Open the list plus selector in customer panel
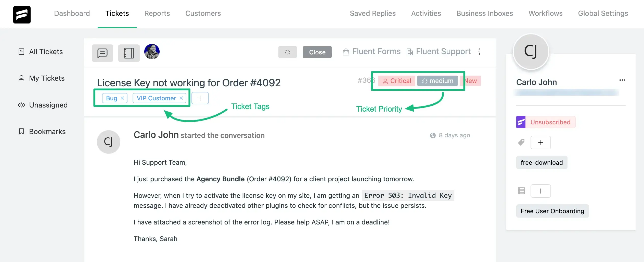This screenshot has height=262, width=644. click(541, 191)
